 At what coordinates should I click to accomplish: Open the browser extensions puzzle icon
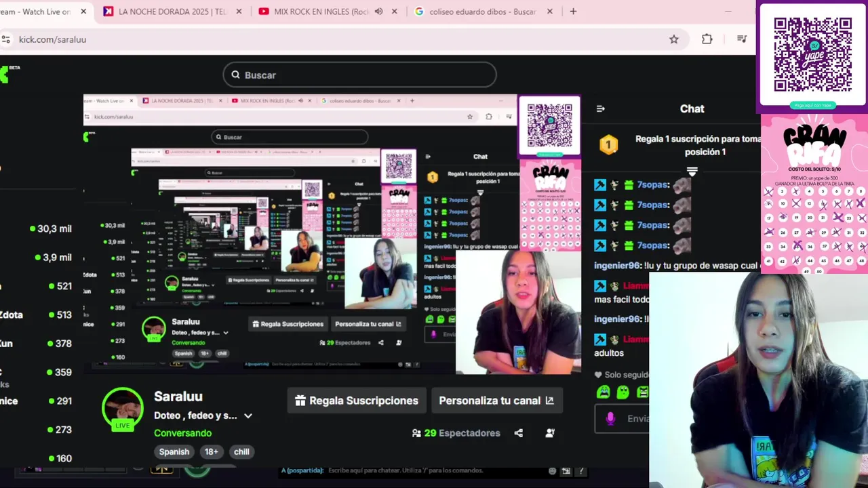(707, 39)
